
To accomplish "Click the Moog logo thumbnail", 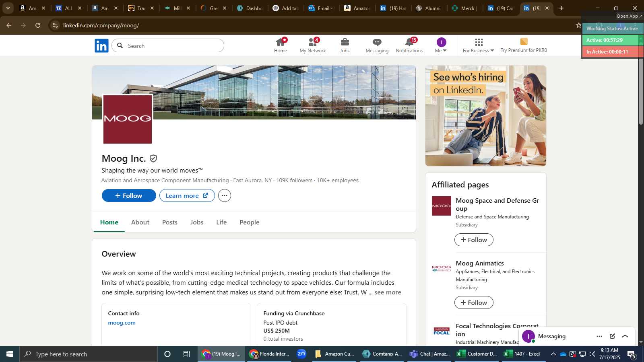I will coord(128,119).
